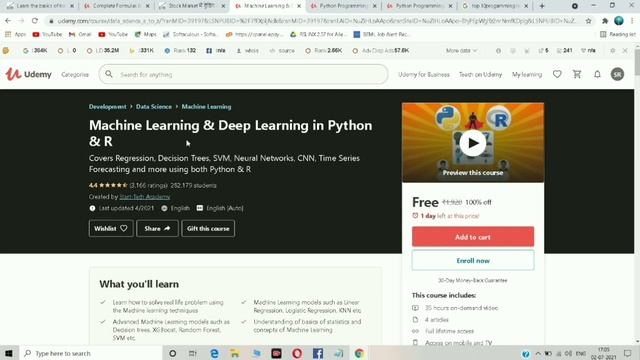
Task: Go to Data Science breadcrumb
Action: coord(154,107)
